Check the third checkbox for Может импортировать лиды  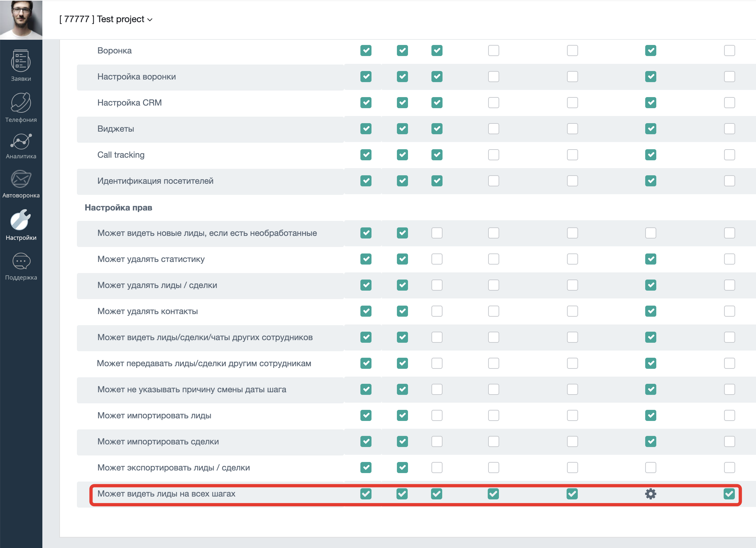click(x=437, y=415)
